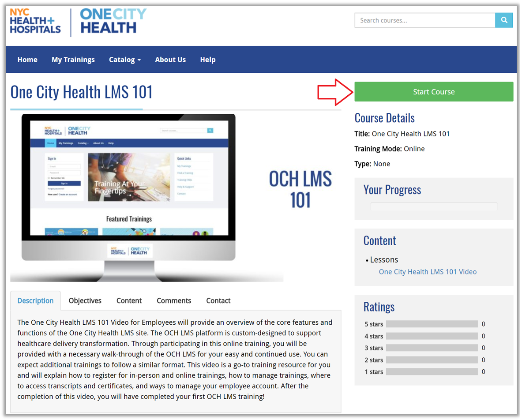
Task: Open the Help menu item
Action: click(x=208, y=60)
